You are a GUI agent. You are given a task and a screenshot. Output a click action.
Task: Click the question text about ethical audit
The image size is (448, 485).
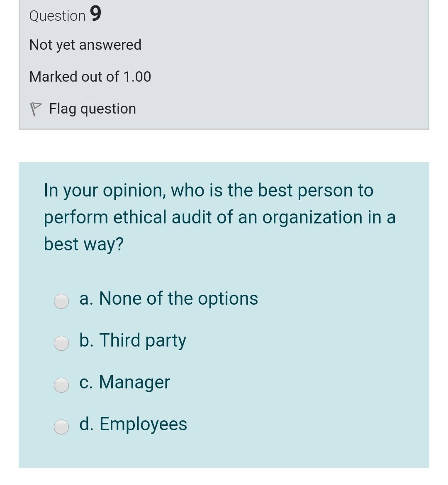tap(220, 217)
